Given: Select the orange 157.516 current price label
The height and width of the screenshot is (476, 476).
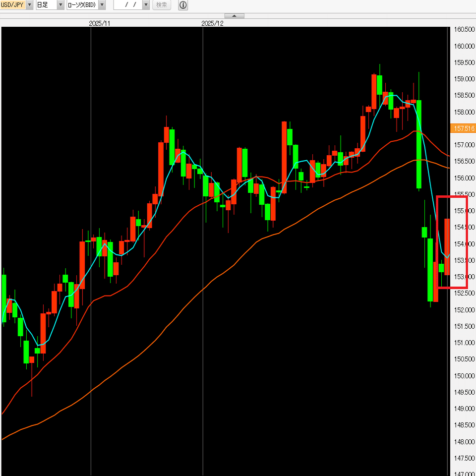Looking at the screenshot, I should tap(463, 128).
